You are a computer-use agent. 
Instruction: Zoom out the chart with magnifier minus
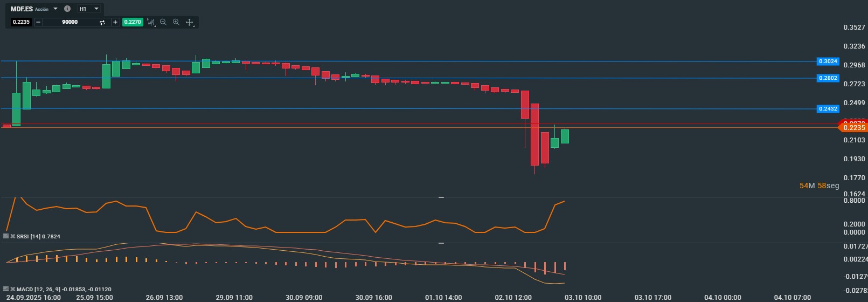coord(163,22)
